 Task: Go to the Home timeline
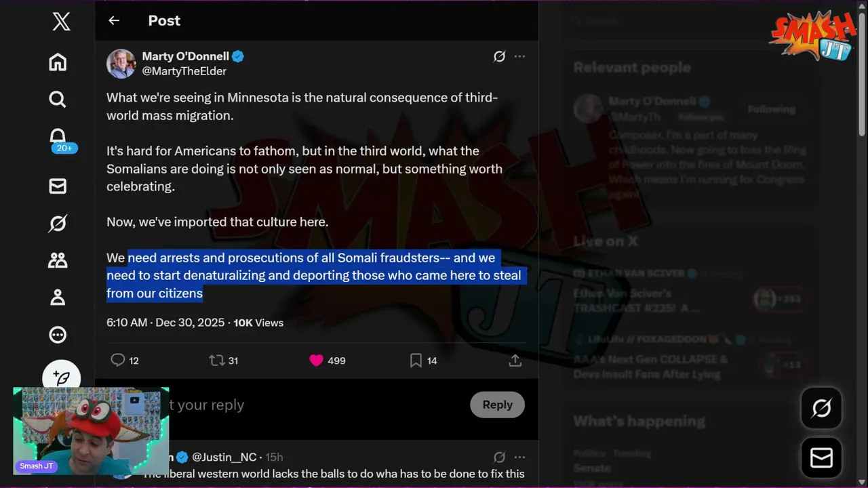[58, 62]
